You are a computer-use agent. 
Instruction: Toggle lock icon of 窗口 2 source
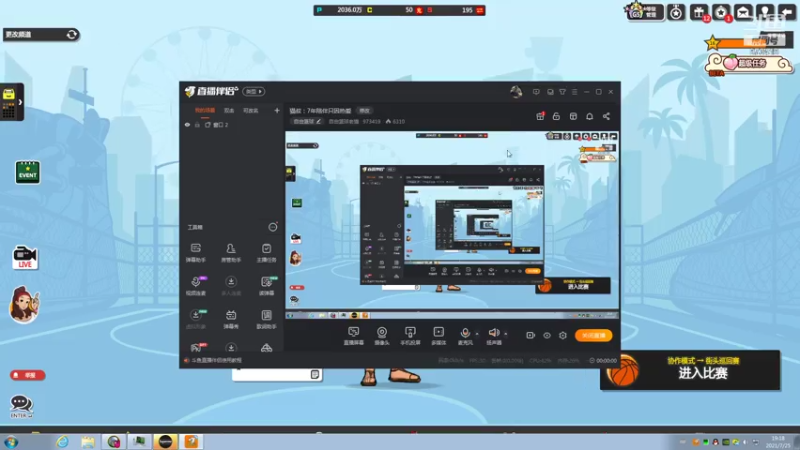[x=197, y=124]
